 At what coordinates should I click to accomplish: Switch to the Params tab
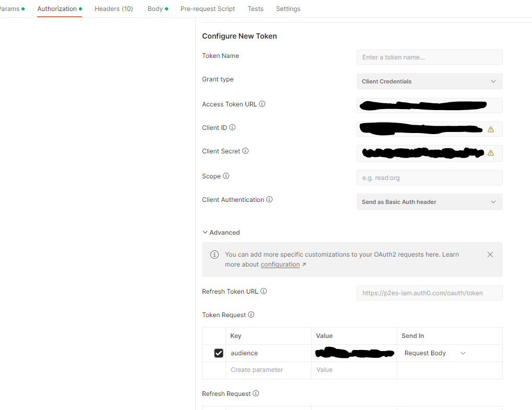click(12, 9)
